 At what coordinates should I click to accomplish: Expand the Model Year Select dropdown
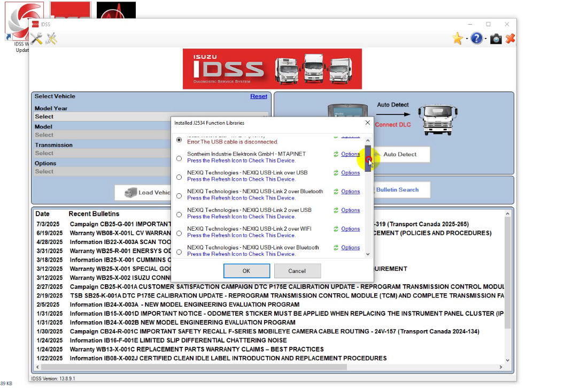pos(151,117)
